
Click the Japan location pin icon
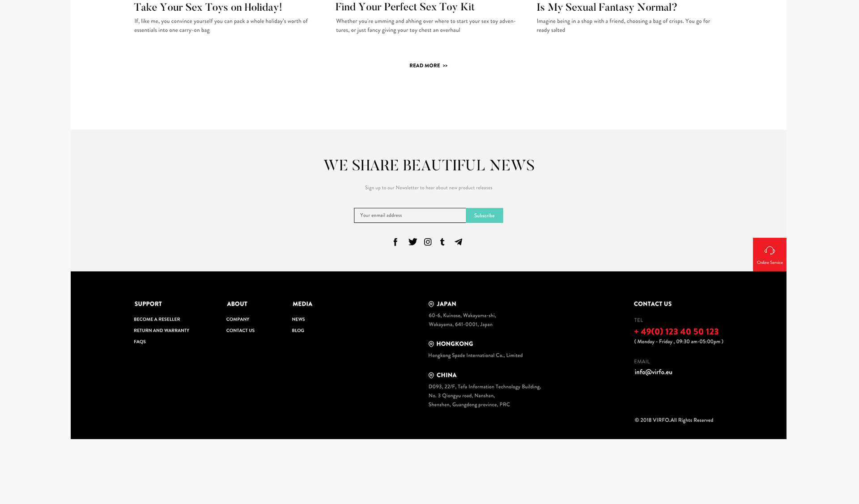(x=431, y=304)
